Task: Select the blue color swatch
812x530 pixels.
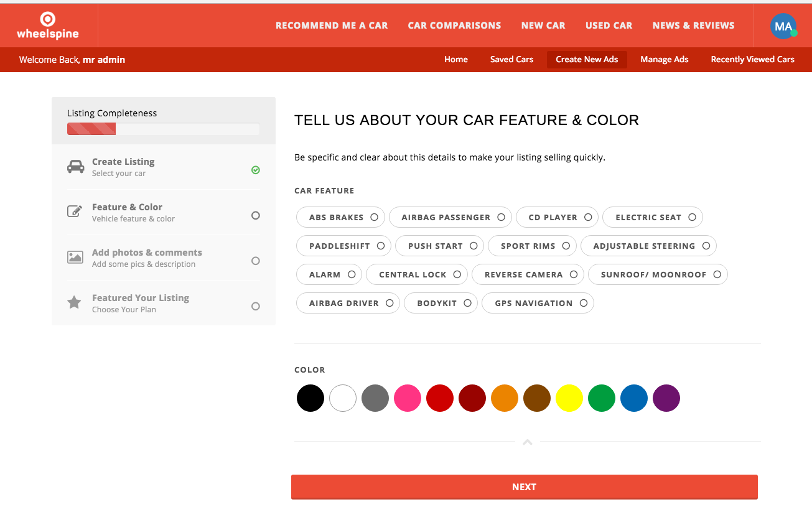Action: pyautogui.click(x=634, y=398)
